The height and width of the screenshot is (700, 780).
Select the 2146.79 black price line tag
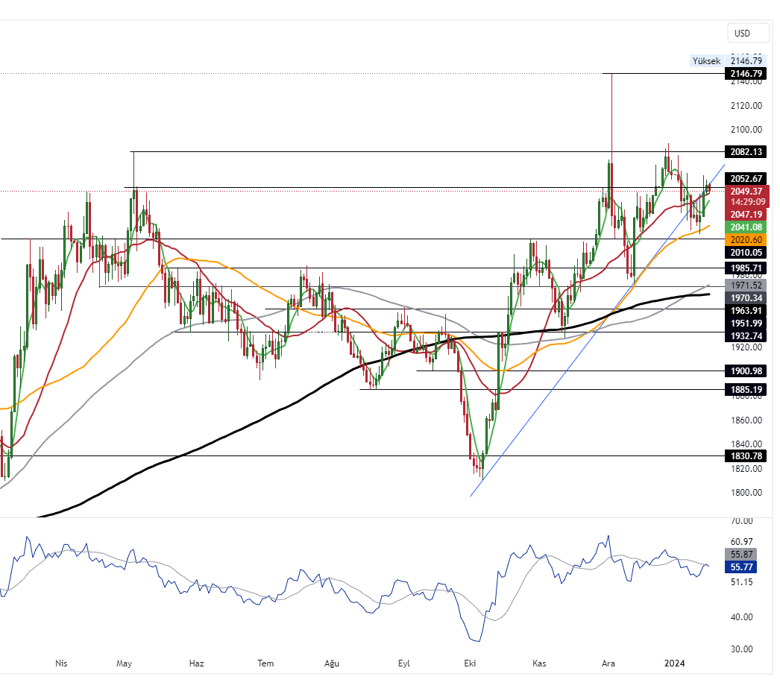[746, 74]
